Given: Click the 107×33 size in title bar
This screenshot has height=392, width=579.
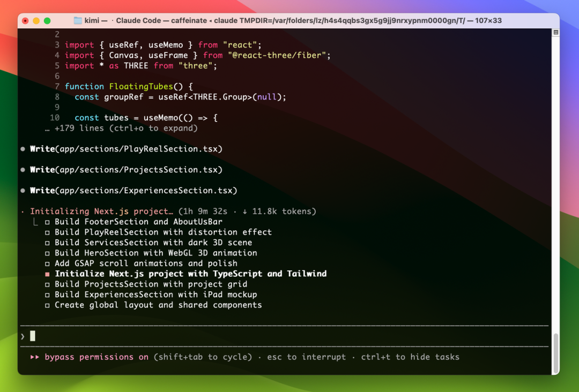Looking at the screenshot, I should 488,21.
